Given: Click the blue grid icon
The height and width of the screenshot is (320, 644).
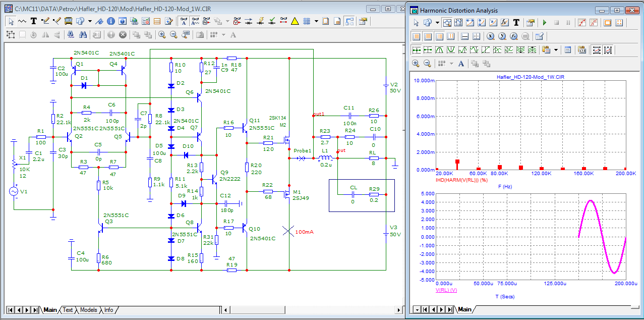Looking at the screenshot, I should pos(306,21).
